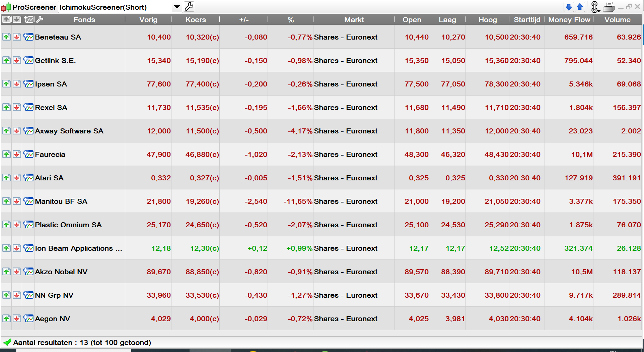Image resolution: width=644 pixels, height=352 pixels.
Task: Open the chart icon for Plastic Omnium SA
Action: (29, 225)
